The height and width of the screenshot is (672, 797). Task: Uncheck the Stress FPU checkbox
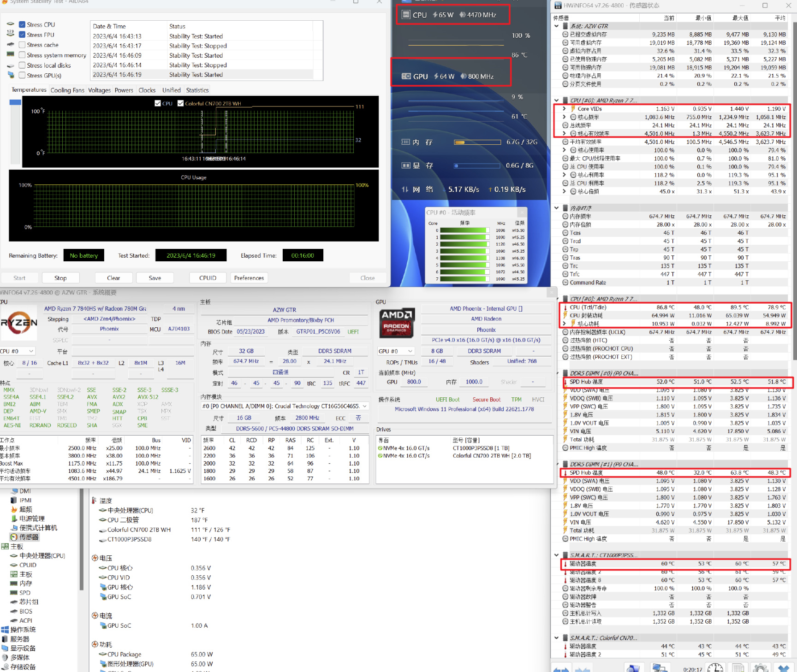22,35
